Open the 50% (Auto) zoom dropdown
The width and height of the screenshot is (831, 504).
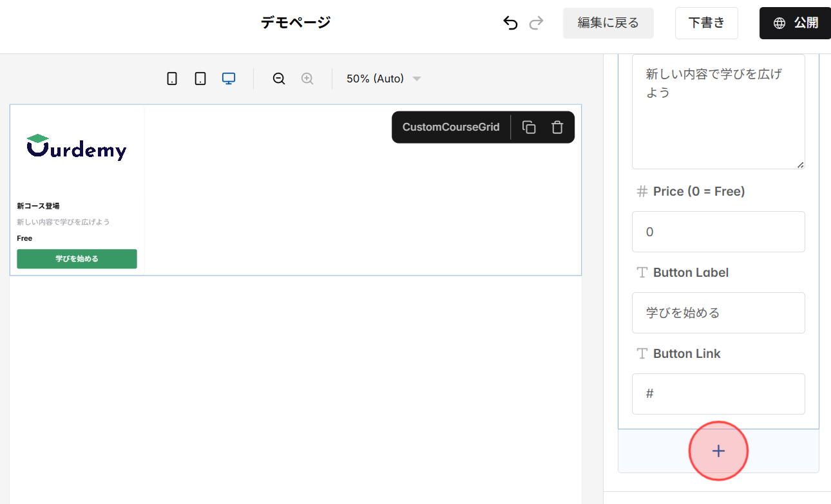point(376,78)
